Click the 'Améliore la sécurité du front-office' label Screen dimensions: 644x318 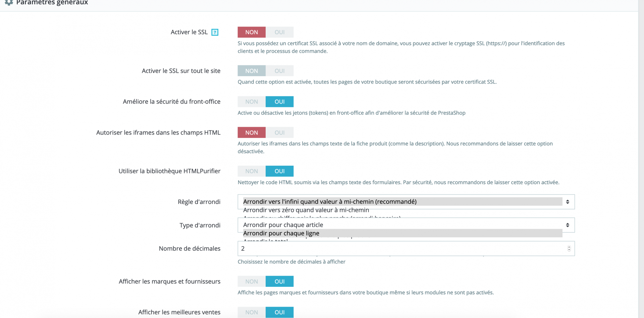point(172,102)
